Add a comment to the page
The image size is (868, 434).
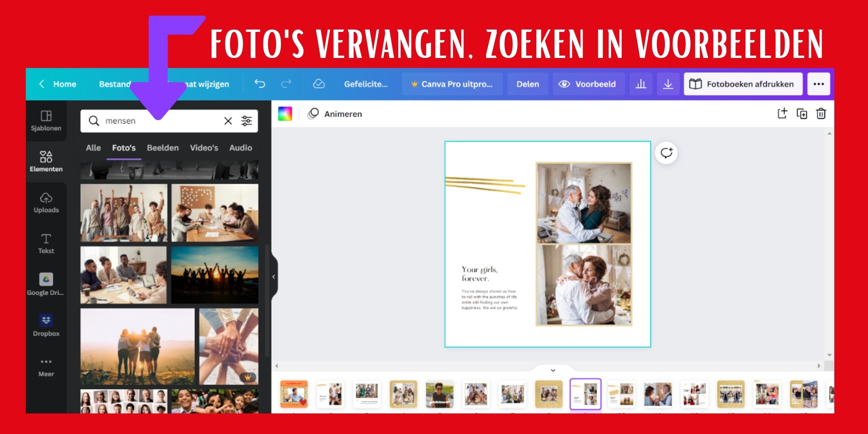pos(666,153)
